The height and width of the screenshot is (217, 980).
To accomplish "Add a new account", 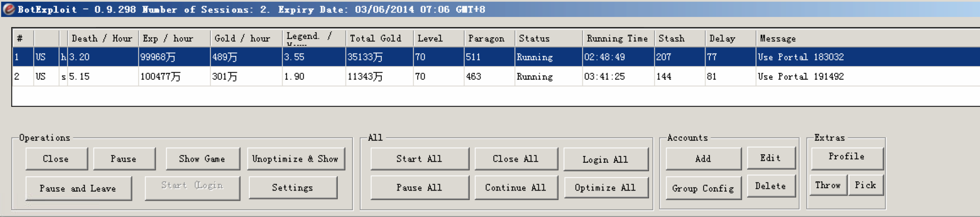I will [x=703, y=159].
